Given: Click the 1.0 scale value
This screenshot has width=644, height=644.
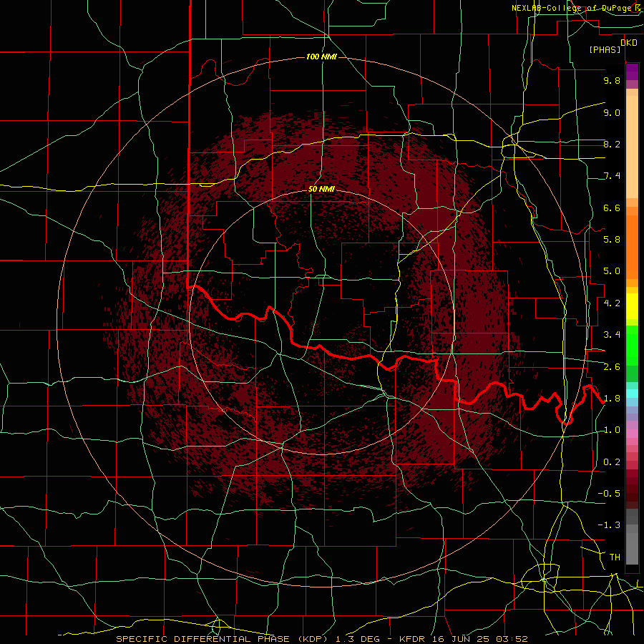Looking at the screenshot, I should coord(612,430).
